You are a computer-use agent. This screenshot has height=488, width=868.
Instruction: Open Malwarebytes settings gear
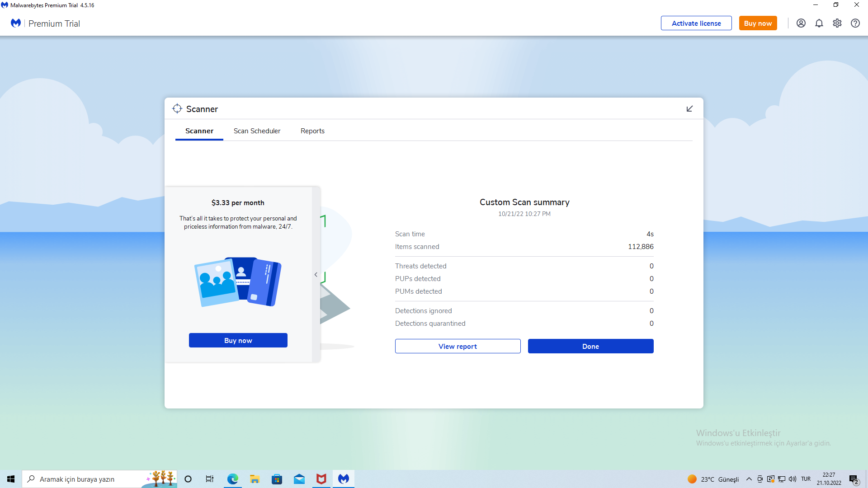[837, 23]
